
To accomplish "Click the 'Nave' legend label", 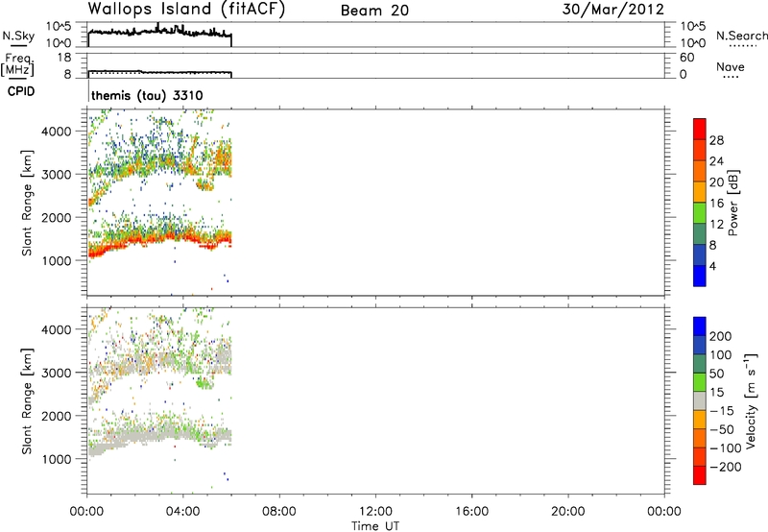I will [731, 66].
